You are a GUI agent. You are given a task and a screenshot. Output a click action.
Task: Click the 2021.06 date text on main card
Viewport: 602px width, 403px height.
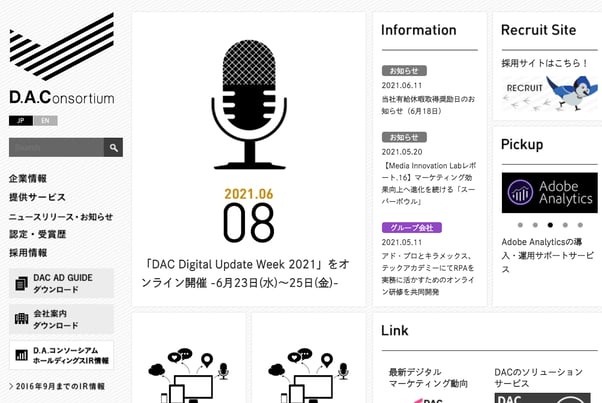click(249, 194)
